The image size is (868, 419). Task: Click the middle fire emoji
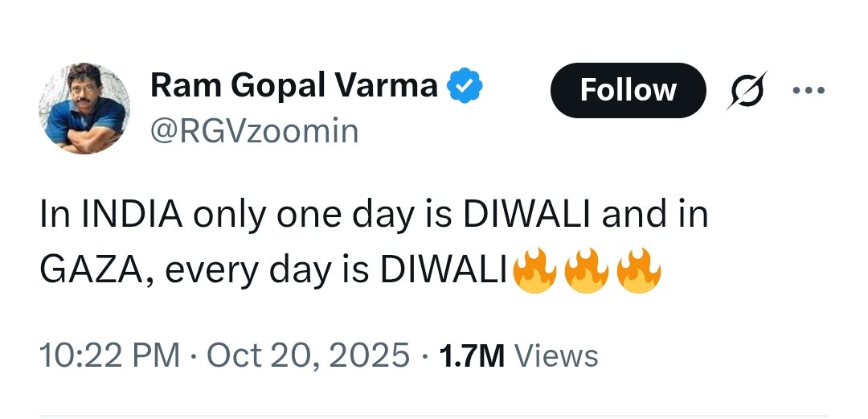(586, 271)
